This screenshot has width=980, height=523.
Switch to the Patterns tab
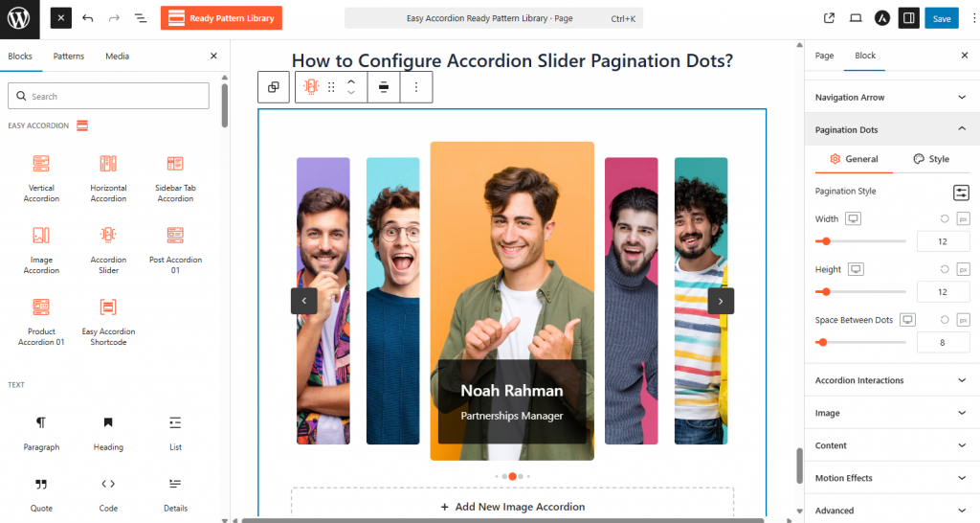point(69,57)
